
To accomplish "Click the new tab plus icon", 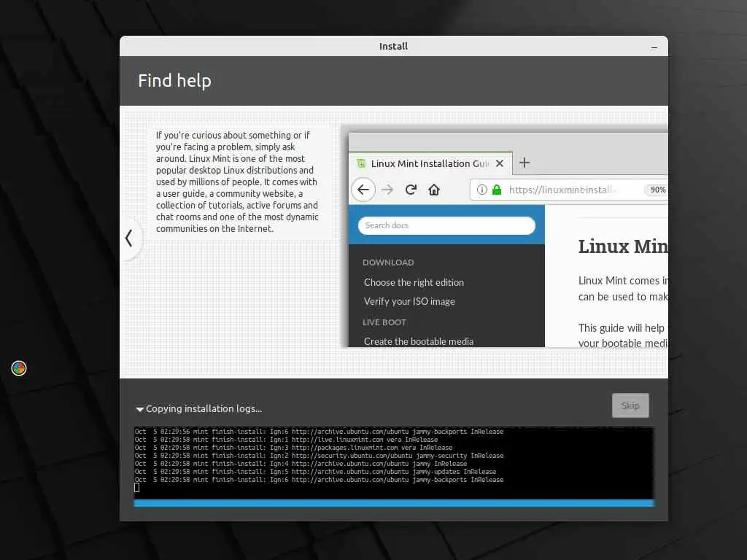I will [x=524, y=163].
